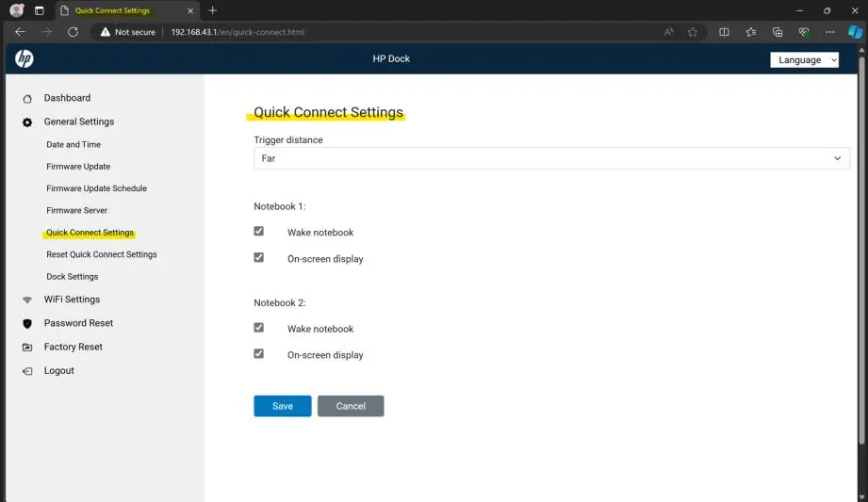Click the Trigger distance label
868x502 pixels.
pos(288,140)
